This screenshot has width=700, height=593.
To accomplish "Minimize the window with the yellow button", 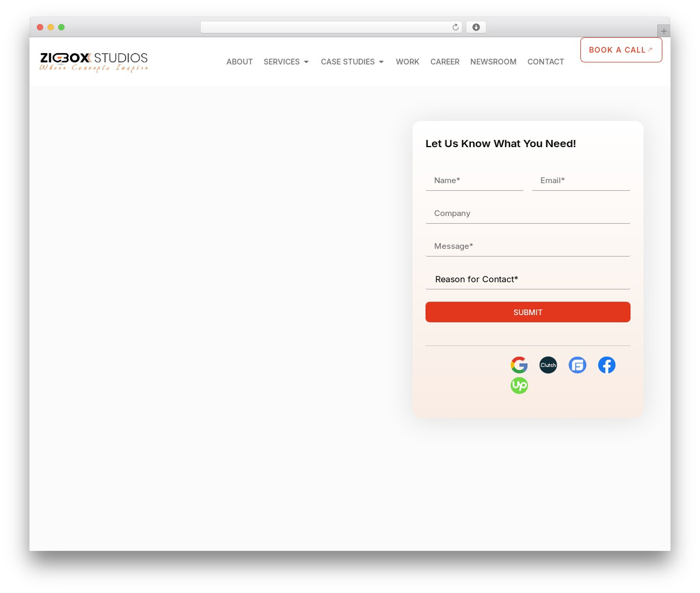I will [51, 27].
